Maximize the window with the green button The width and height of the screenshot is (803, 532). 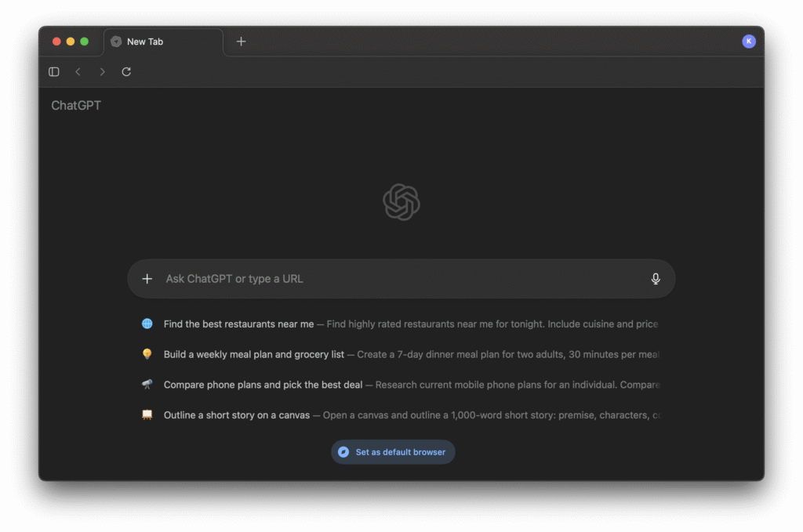point(85,42)
